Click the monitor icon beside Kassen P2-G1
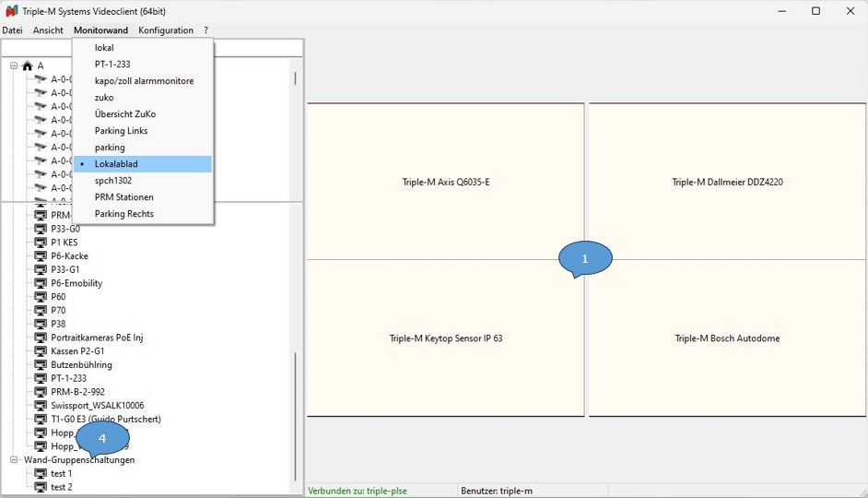This screenshot has width=868, height=498. pyautogui.click(x=41, y=351)
